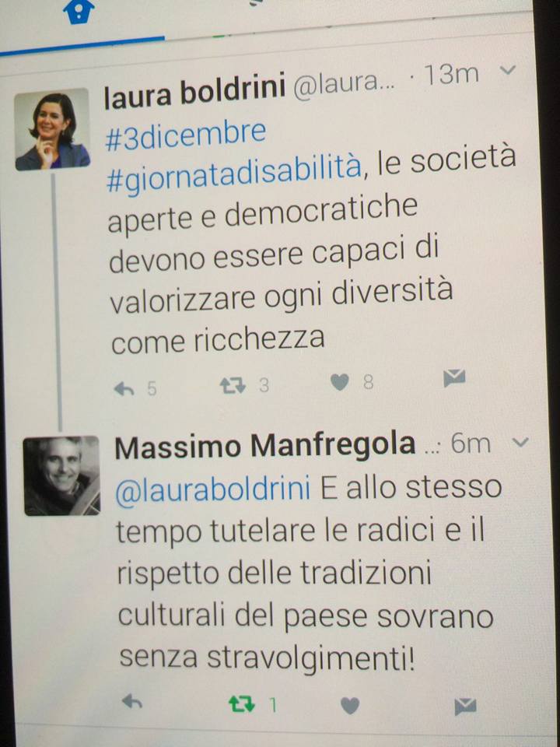This screenshot has height=747, width=560.
Task: View laura boldrini's profile picture
Action: [x=52, y=129]
